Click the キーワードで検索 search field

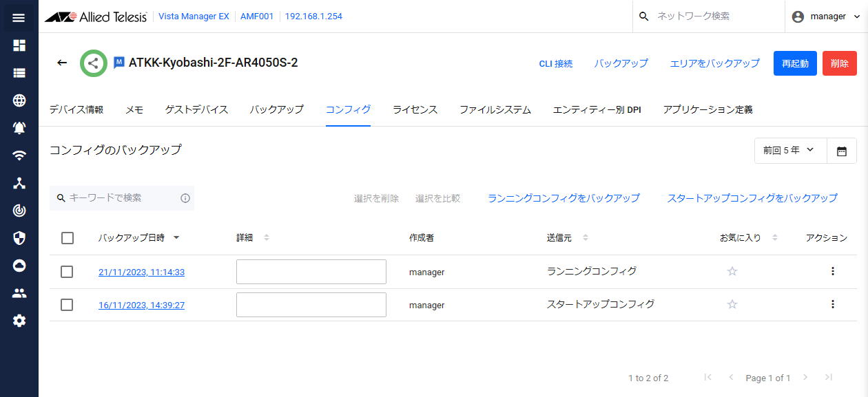(x=122, y=198)
